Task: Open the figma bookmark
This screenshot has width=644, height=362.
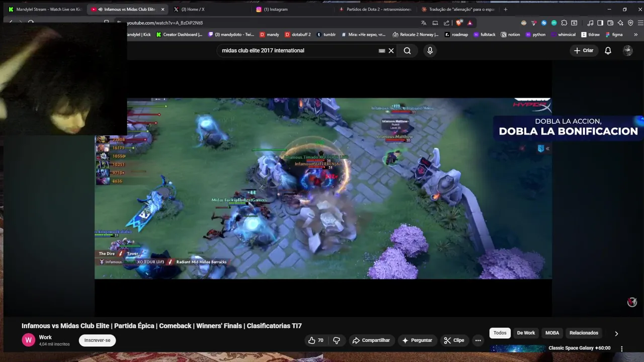Action: click(x=614, y=35)
